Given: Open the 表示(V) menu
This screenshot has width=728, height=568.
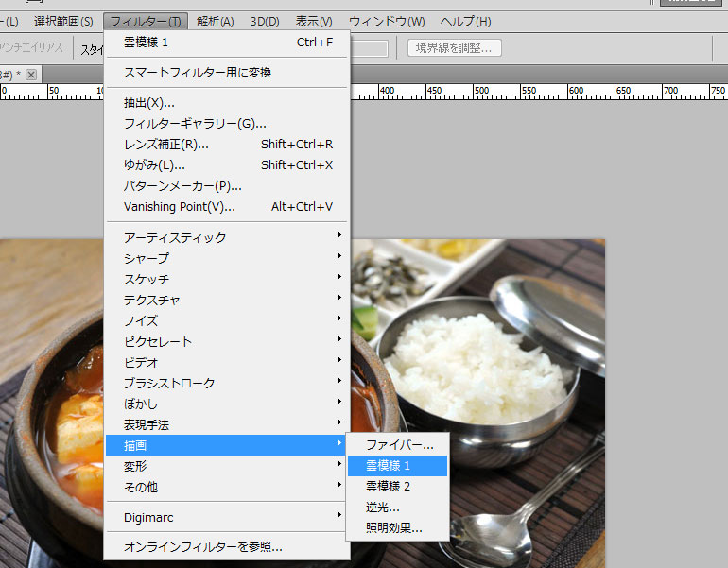Looking at the screenshot, I should click(314, 22).
